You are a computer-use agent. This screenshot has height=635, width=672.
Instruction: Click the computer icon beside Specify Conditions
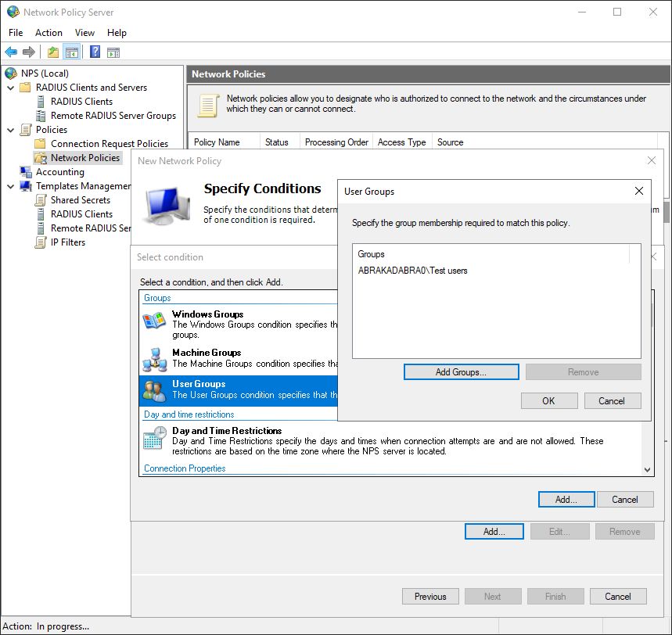pos(167,205)
